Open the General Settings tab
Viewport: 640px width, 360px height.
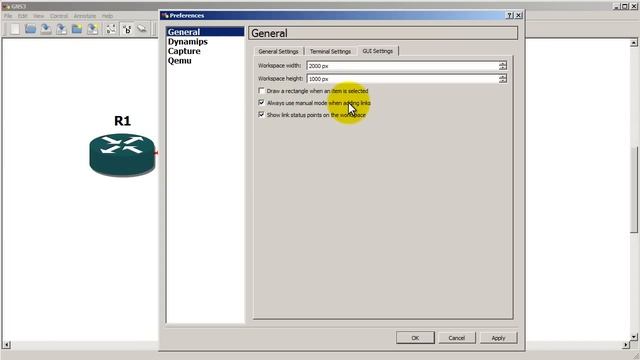click(x=278, y=51)
